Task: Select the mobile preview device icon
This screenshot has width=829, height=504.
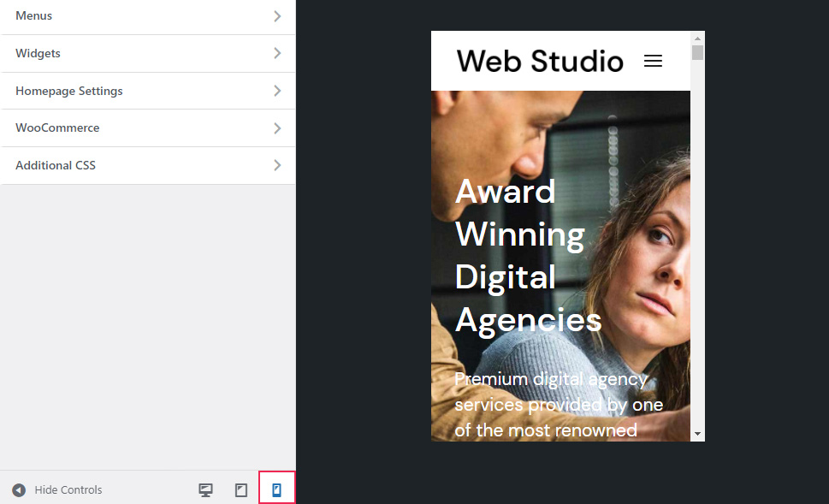Action: pyautogui.click(x=276, y=490)
